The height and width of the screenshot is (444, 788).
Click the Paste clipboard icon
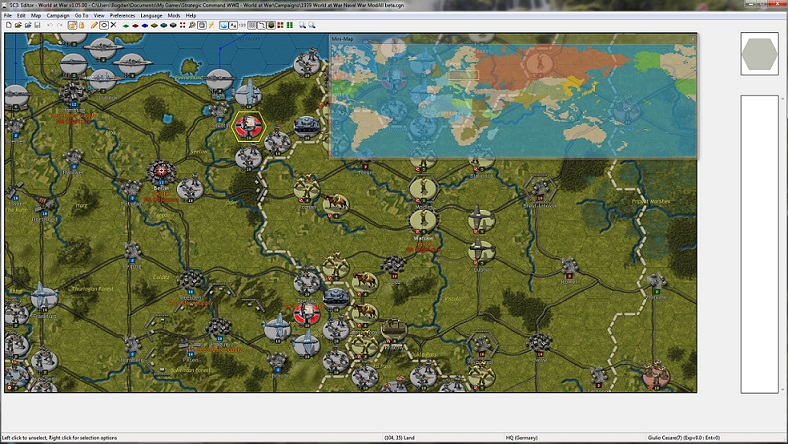tap(81, 25)
